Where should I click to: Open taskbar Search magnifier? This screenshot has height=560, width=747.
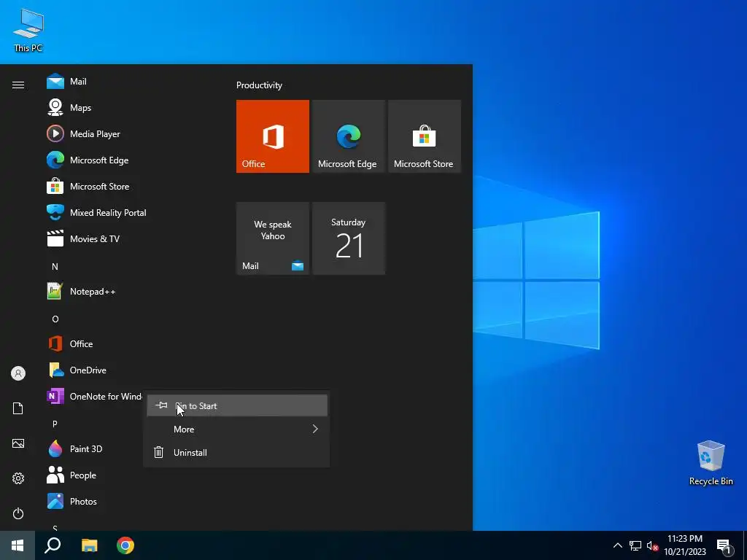click(x=53, y=545)
